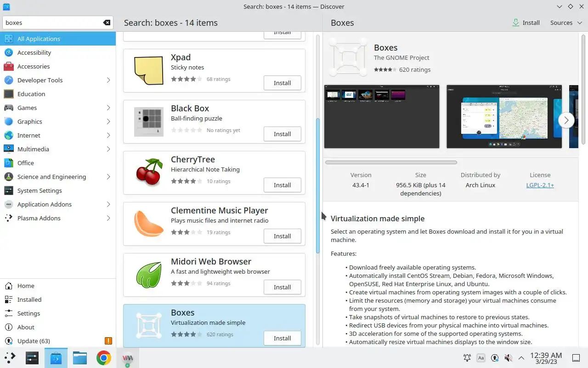Install Clementine Music Player
This screenshot has width=588, height=368.
coord(282,236)
